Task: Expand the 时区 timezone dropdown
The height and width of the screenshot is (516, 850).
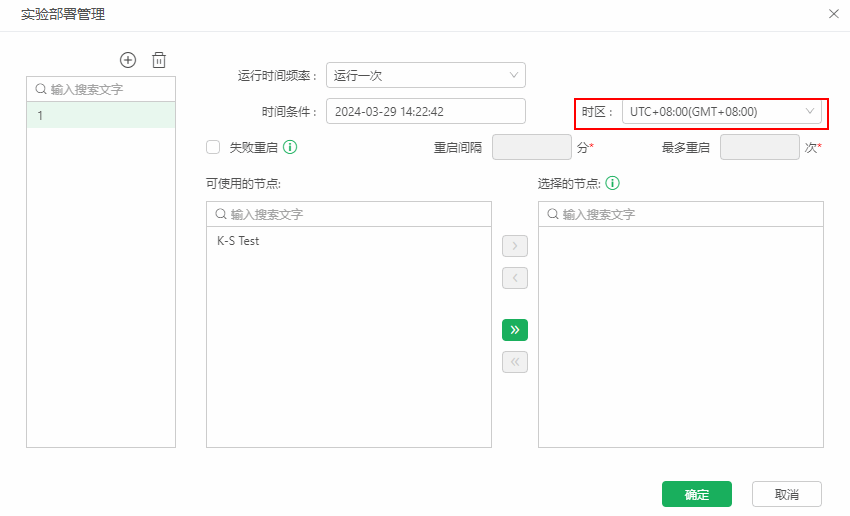Action: click(x=721, y=112)
